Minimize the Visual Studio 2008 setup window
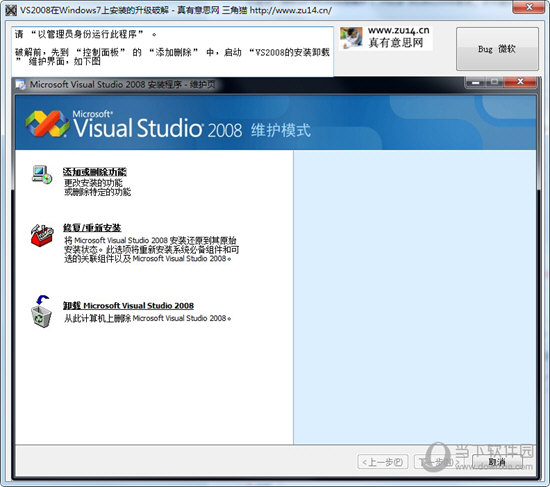The width and height of the screenshot is (550, 487). [x=476, y=83]
